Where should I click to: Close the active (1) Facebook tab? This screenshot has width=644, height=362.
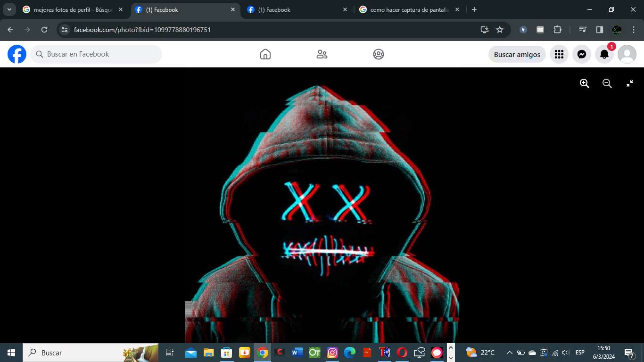(x=233, y=9)
